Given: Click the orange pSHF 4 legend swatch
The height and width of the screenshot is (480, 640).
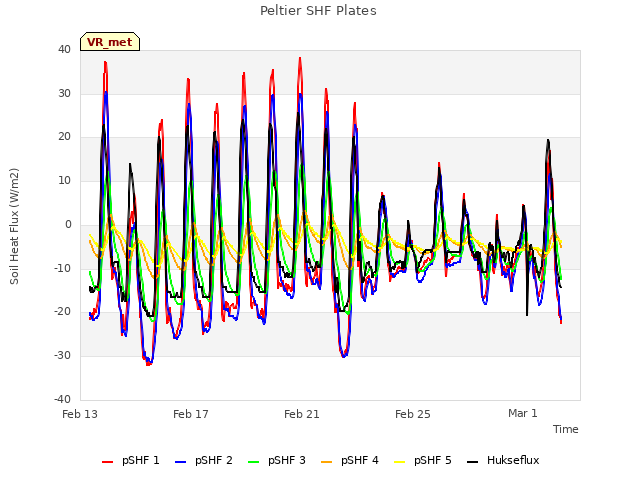Looking at the screenshot, I should (x=327, y=462).
